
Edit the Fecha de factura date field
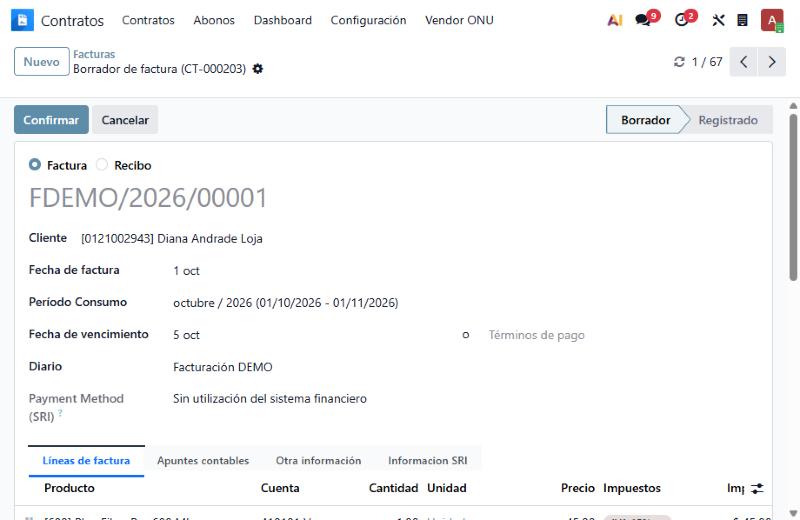click(x=186, y=271)
